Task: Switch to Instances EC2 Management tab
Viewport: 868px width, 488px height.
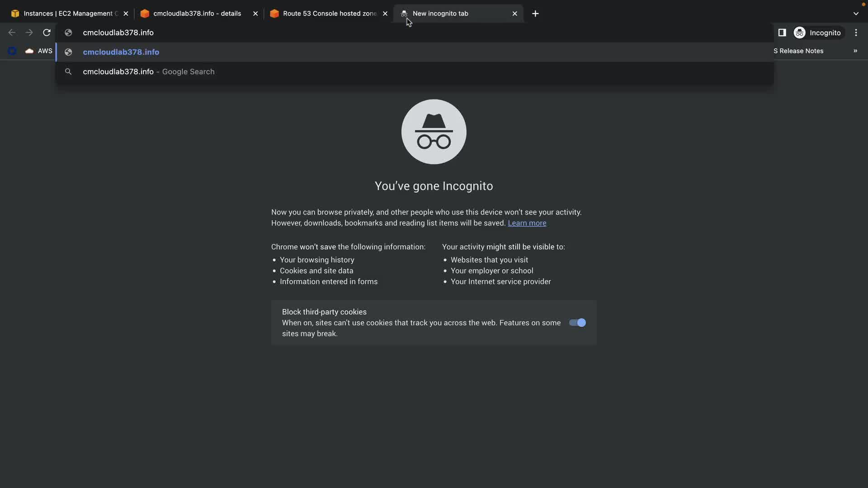Action: [x=67, y=14]
